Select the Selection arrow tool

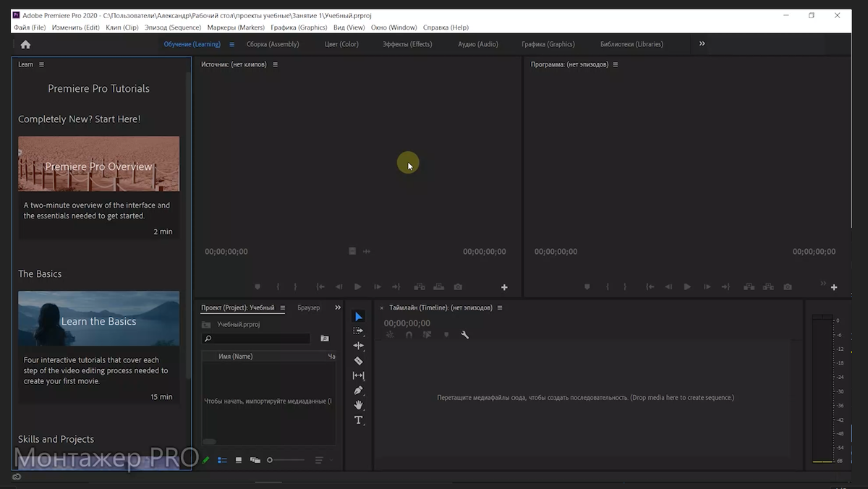[x=359, y=317]
